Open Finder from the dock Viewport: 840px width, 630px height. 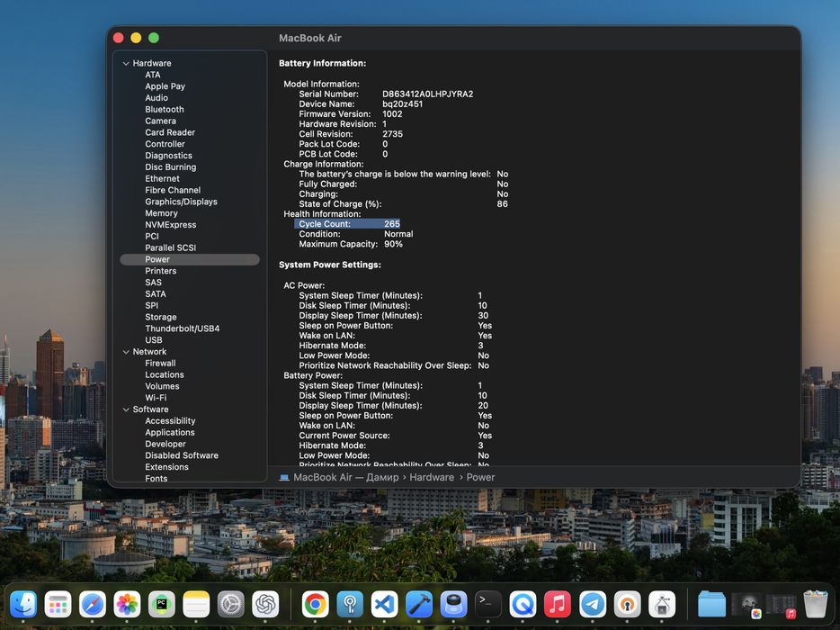(x=23, y=604)
